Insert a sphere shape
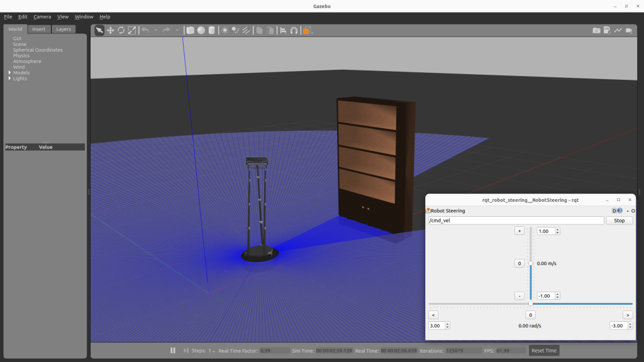The image size is (644, 362). coord(201,30)
